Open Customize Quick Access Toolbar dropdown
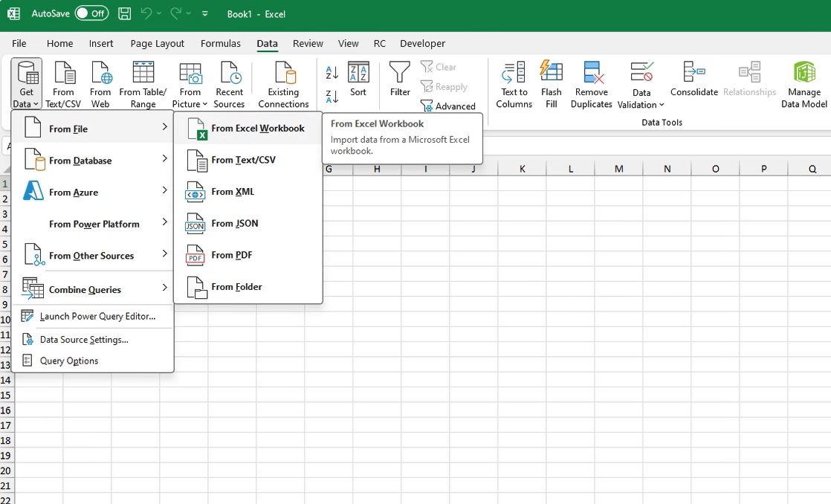831x504 pixels. coord(205,14)
